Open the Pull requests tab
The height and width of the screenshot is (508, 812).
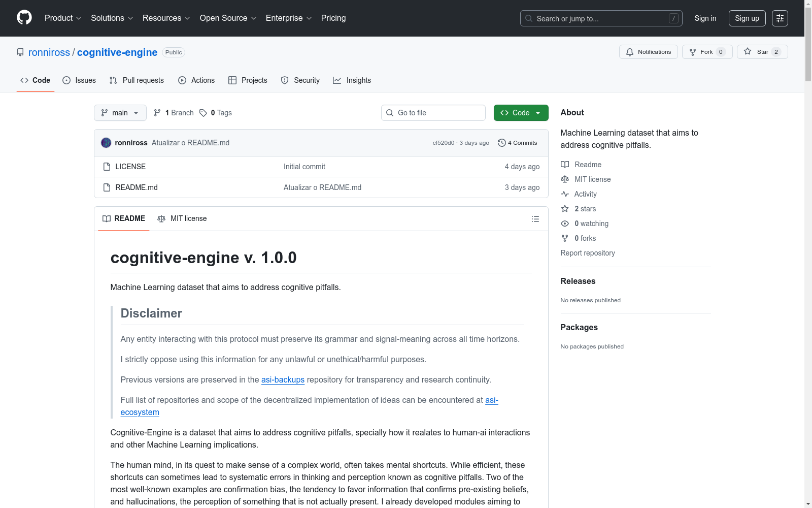pyautogui.click(x=137, y=80)
